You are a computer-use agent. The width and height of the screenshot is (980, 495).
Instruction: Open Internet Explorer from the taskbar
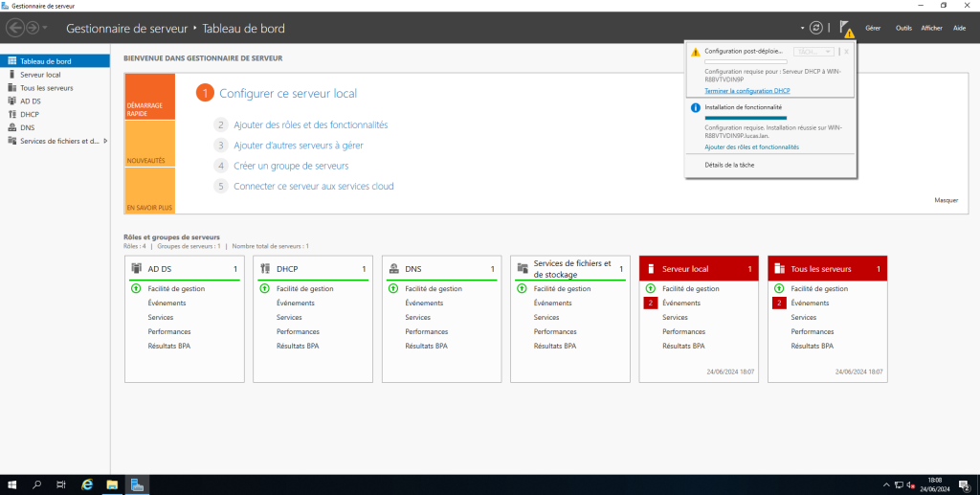pos(87,484)
